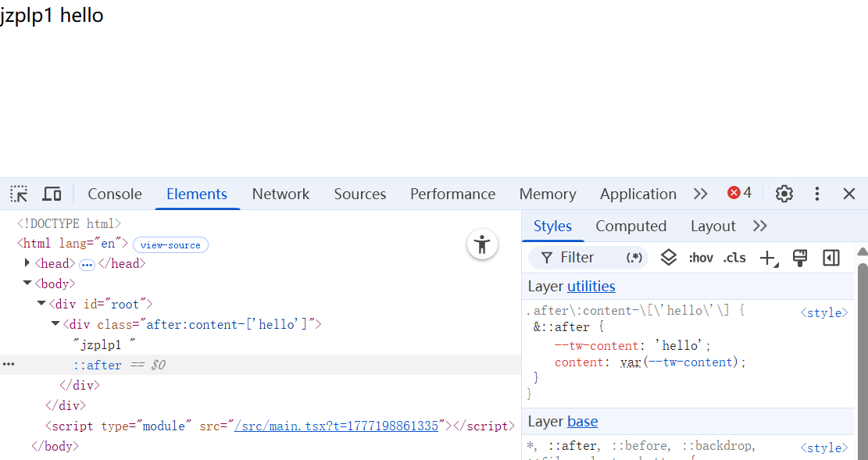Close the DevTools panel
Image resolution: width=868 pixels, height=460 pixels.
[x=849, y=194]
